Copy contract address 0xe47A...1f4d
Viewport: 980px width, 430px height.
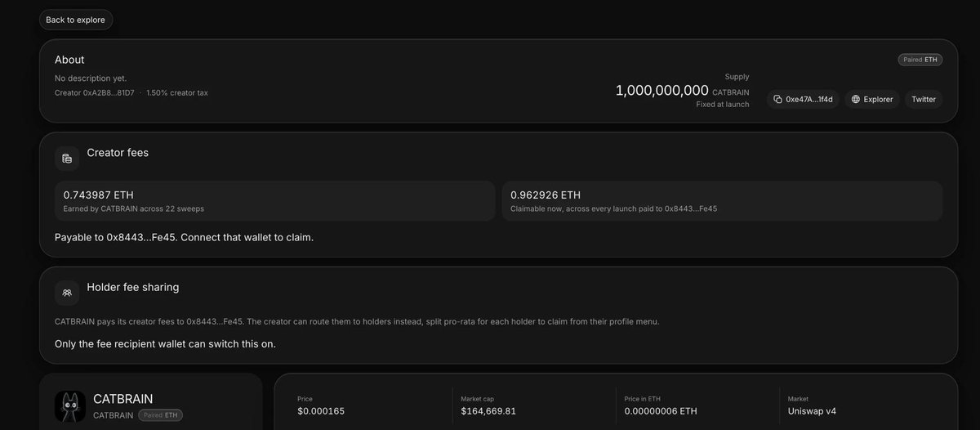pyautogui.click(x=803, y=99)
